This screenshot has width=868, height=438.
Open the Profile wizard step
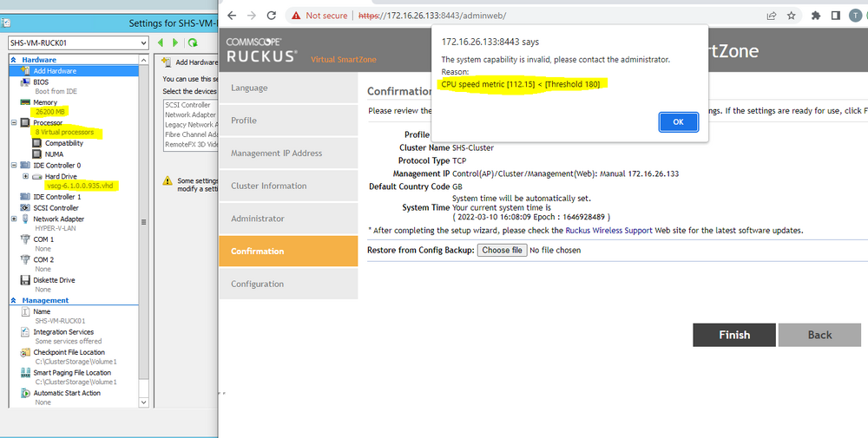[288, 121]
